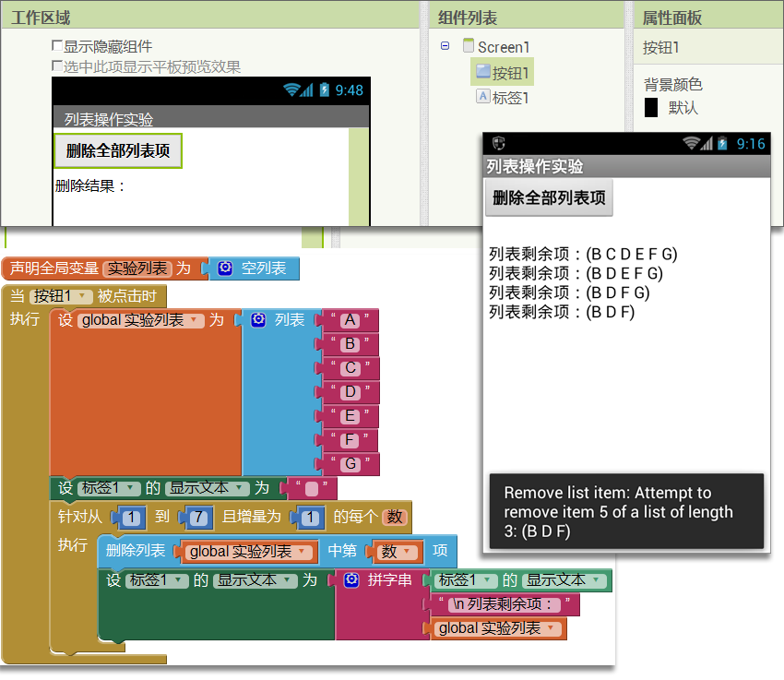Click the gear icon on 拼字串 block
The image size is (784, 680).
pos(351,580)
